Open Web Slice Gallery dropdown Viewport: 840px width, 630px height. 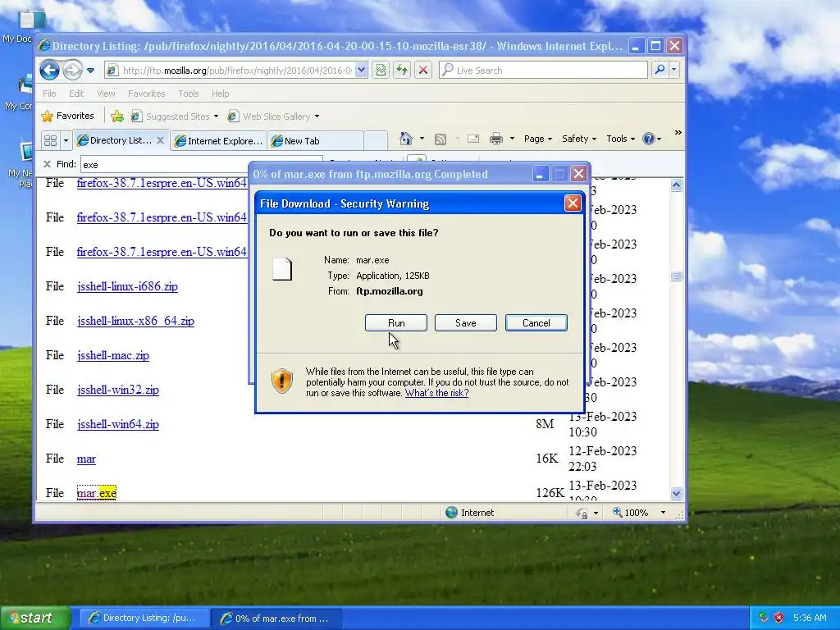click(273, 116)
